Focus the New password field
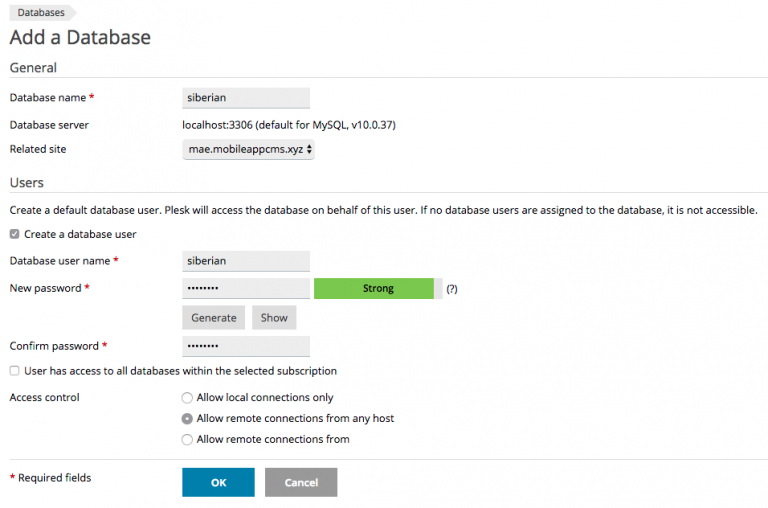 tap(246, 289)
